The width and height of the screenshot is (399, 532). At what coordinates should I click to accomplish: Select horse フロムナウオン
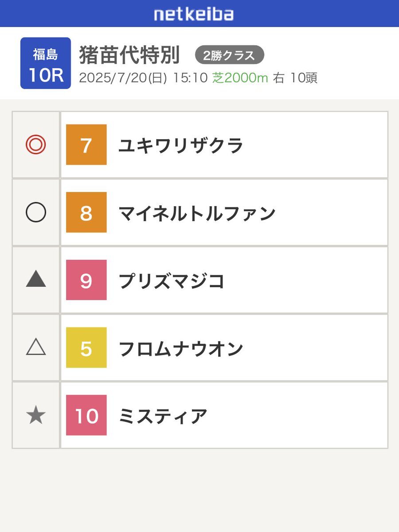click(x=181, y=348)
